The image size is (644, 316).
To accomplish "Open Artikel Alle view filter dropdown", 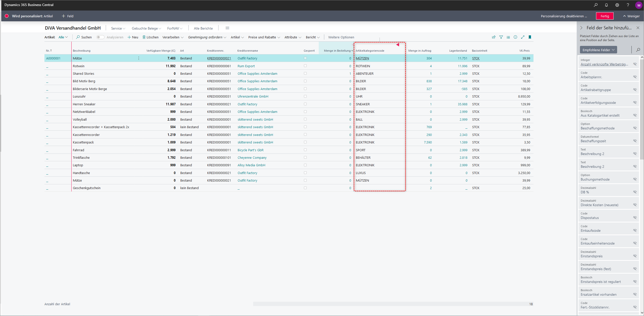I will click(x=63, y=37).
